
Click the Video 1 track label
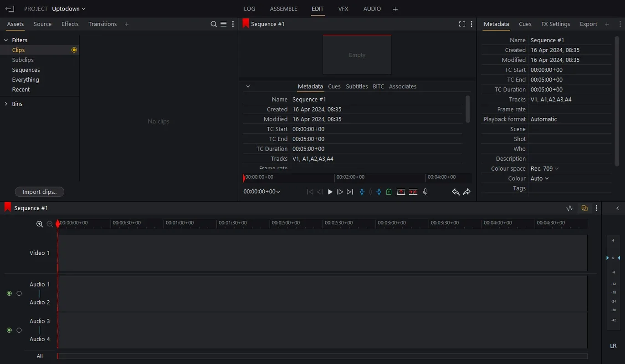point(40,253)
